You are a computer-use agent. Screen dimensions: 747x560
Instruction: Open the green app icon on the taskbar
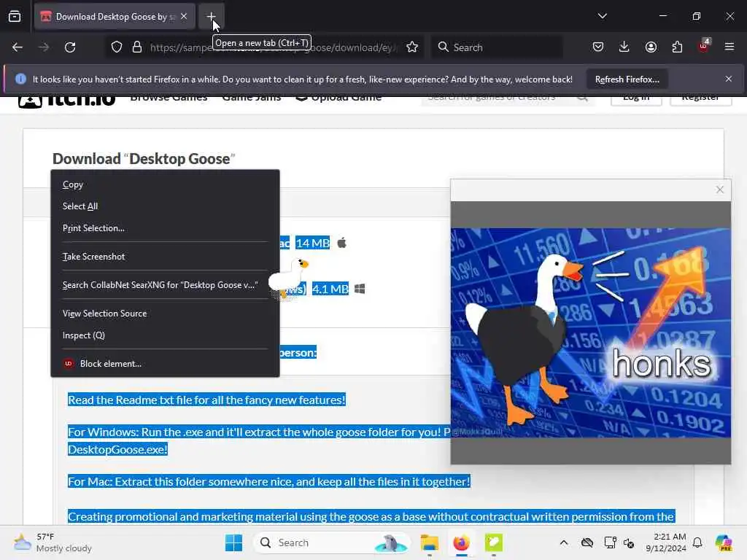tap(494, 542)
